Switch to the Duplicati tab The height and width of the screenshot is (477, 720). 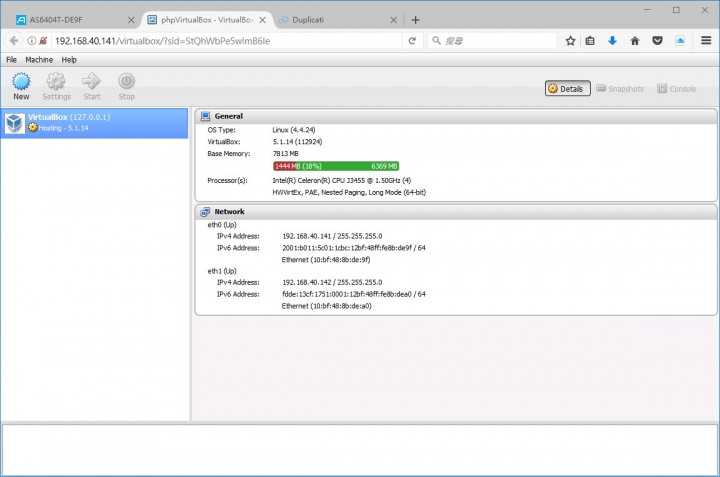point(338,20)
